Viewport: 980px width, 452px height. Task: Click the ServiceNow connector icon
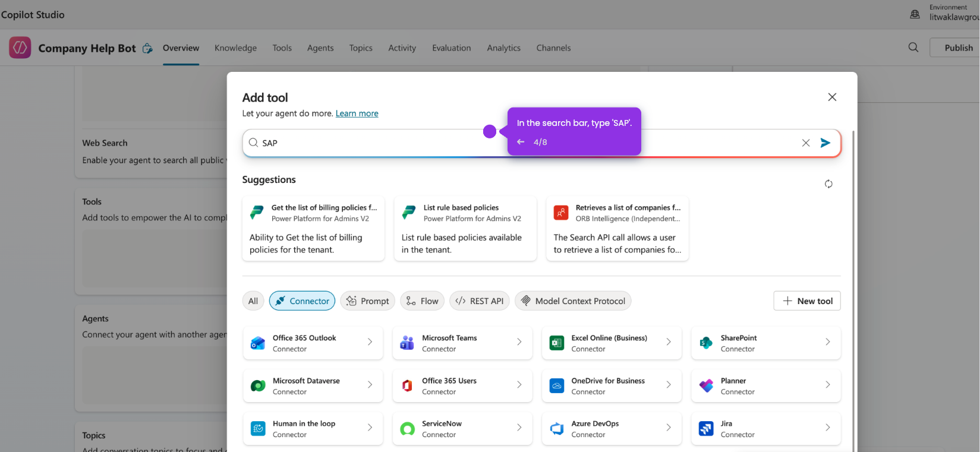(407, 428)
